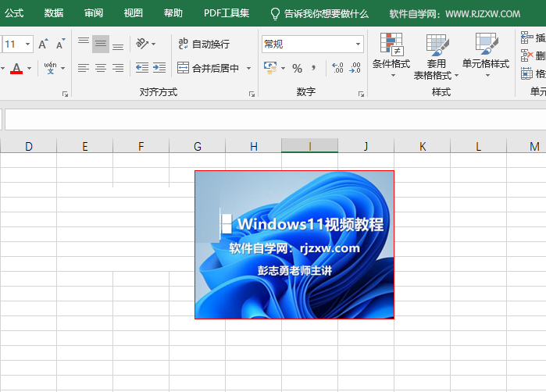Open the 数据 ribbon tab
Image resolution: width=546 pixels, height=392 pixels.
point(54,13)
